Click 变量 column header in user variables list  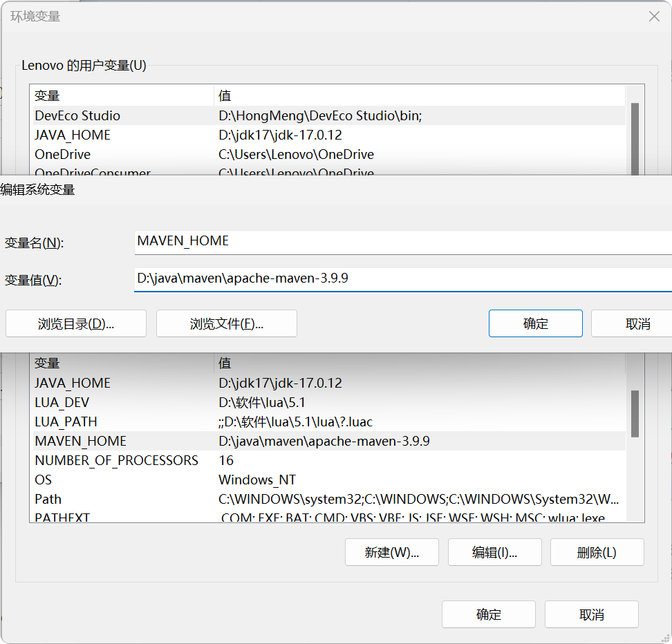(x=122, y=95)
